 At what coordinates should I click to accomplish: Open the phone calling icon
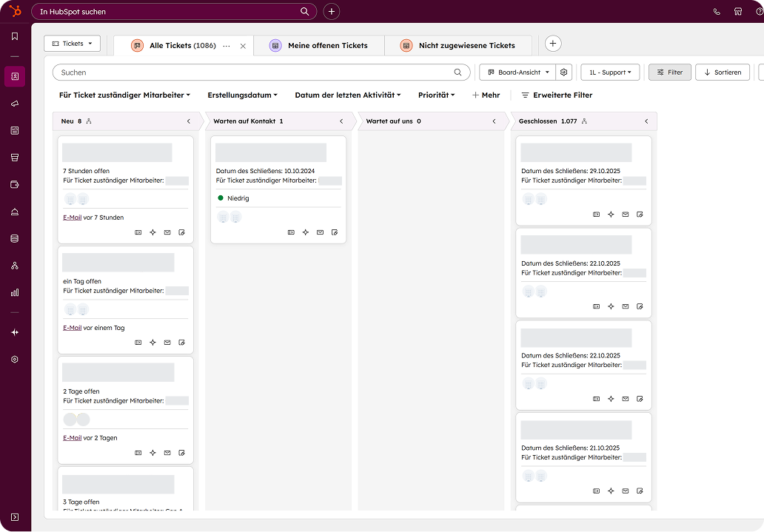pyautogui.click(x=717, y=12)
